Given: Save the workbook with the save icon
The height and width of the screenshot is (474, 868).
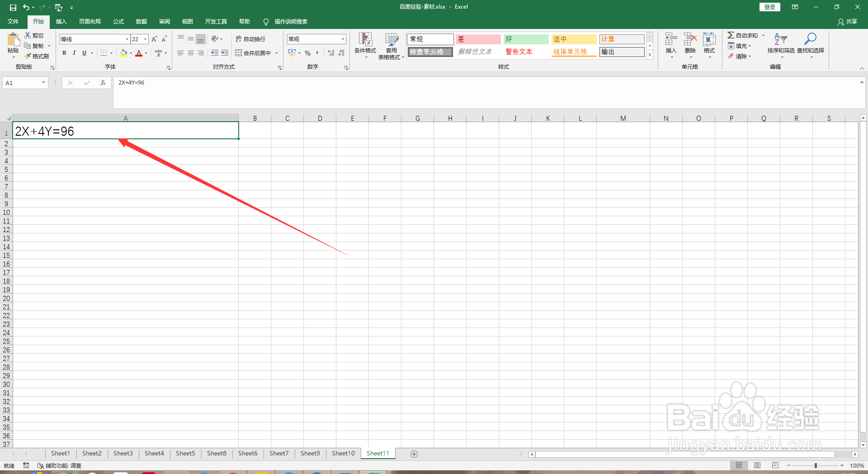Looking at the screenshot, I should click(13, 7).
